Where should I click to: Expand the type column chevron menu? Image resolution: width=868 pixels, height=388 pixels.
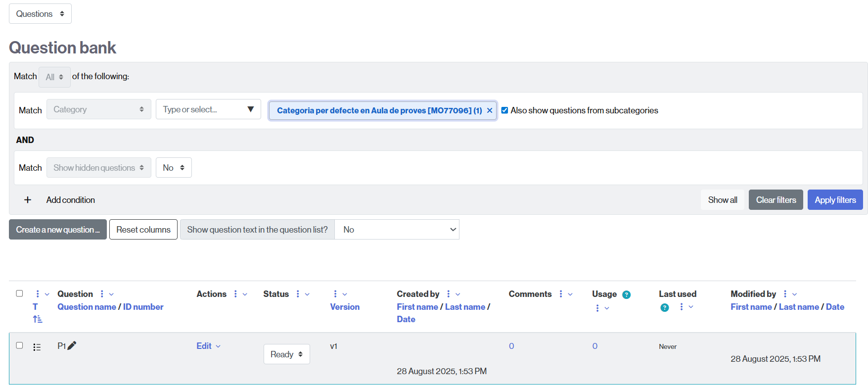[x=47, y=294]
